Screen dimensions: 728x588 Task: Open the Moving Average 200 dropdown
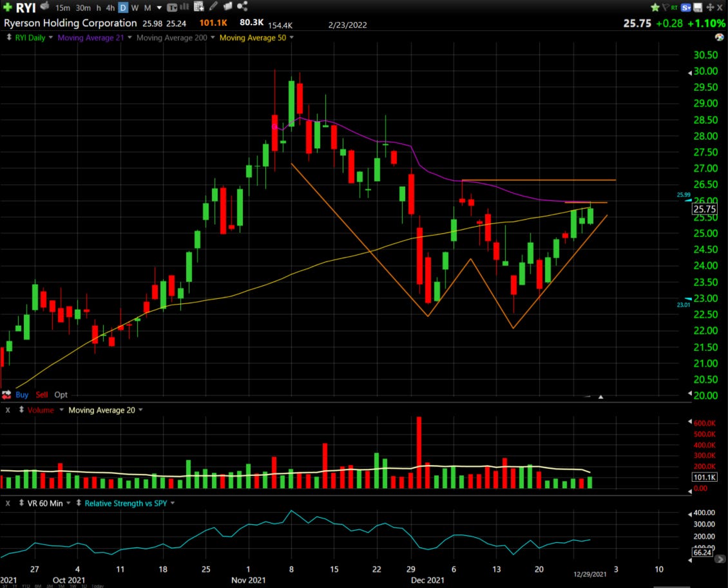(213, 37)
